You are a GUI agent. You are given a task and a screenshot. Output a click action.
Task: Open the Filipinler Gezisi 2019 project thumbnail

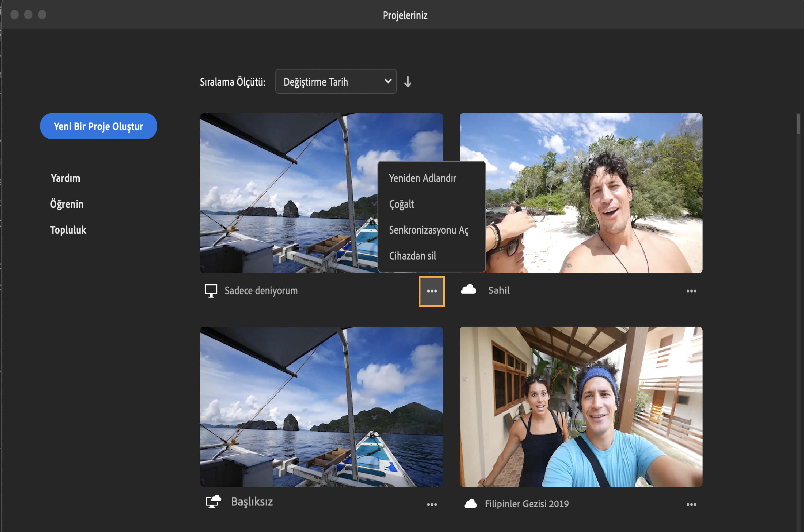coord(581,407)
